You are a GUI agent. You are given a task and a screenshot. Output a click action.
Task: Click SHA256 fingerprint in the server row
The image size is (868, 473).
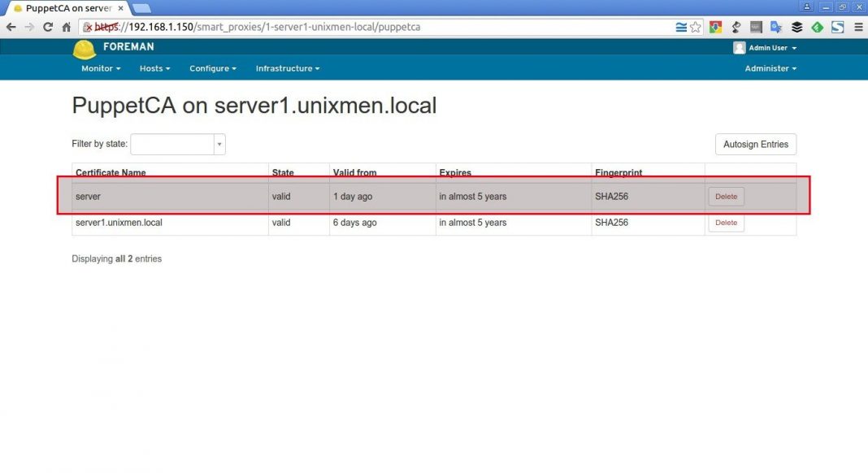[611, 196]
